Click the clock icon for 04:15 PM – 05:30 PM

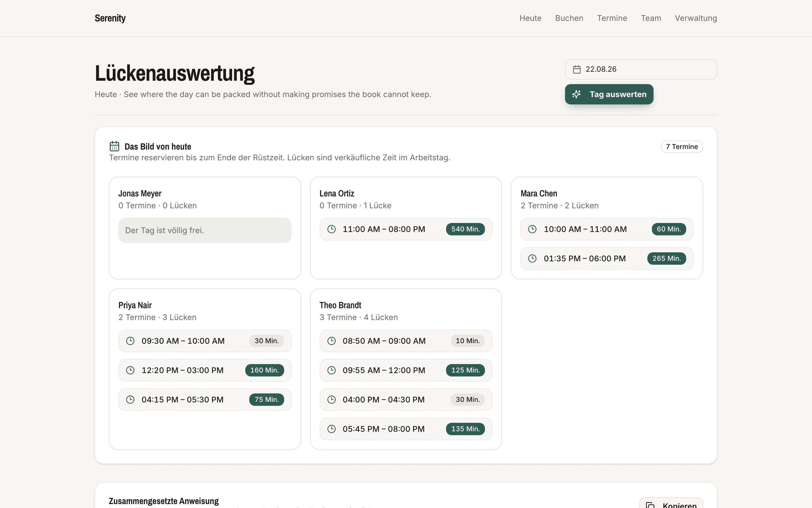(130, 399)
